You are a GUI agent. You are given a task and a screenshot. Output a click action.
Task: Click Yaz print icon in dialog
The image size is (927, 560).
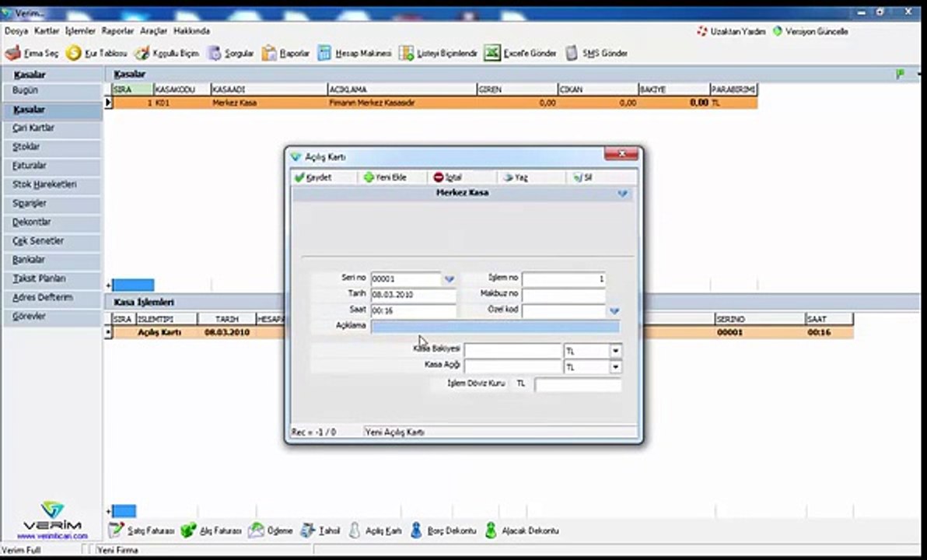[508, 177]
